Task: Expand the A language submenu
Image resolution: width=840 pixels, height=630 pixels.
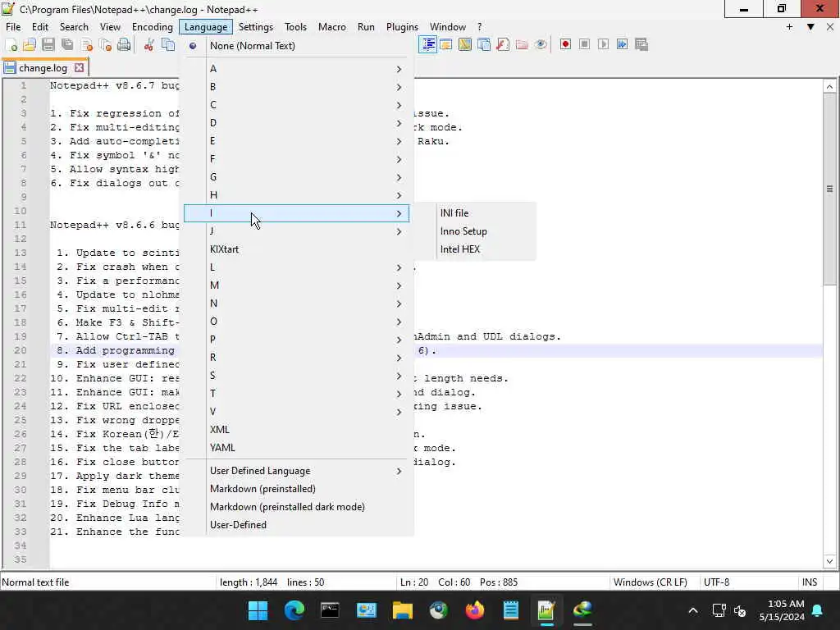Action: point(296,69)
